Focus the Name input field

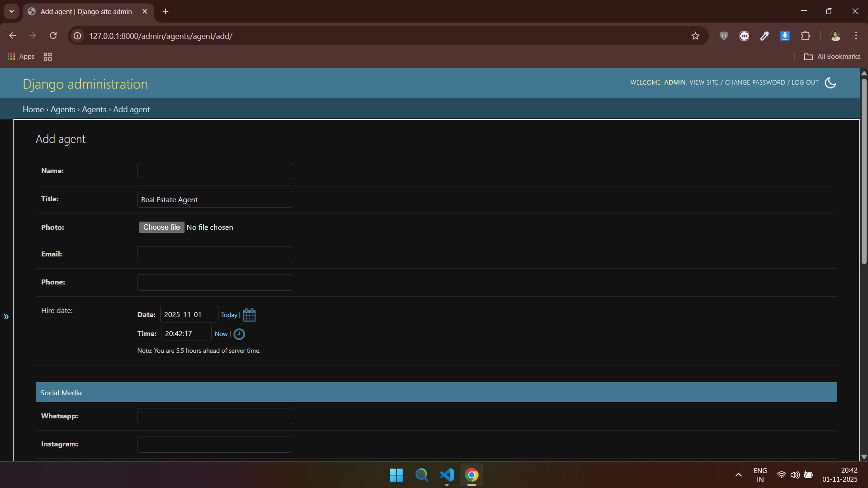pos(215,171)
